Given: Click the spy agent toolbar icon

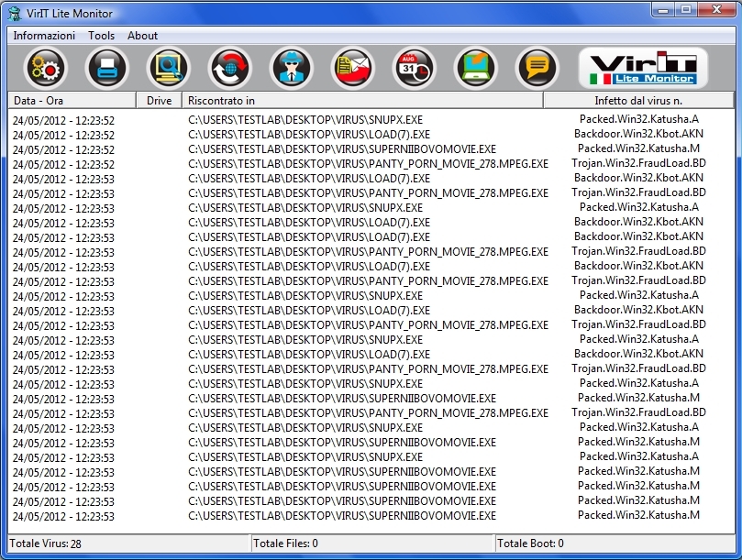Looking at the screenshot, I should pos(292,68).
